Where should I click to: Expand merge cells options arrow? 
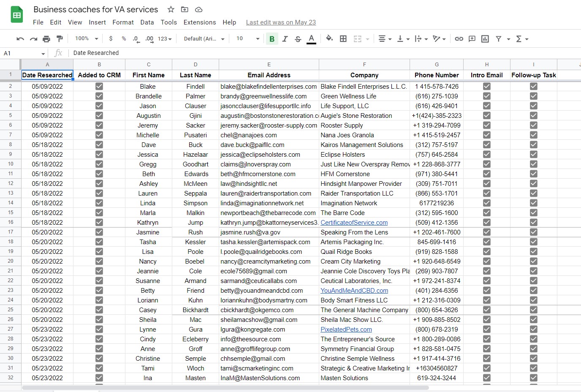pyautogui.click(x=367, y=39)
